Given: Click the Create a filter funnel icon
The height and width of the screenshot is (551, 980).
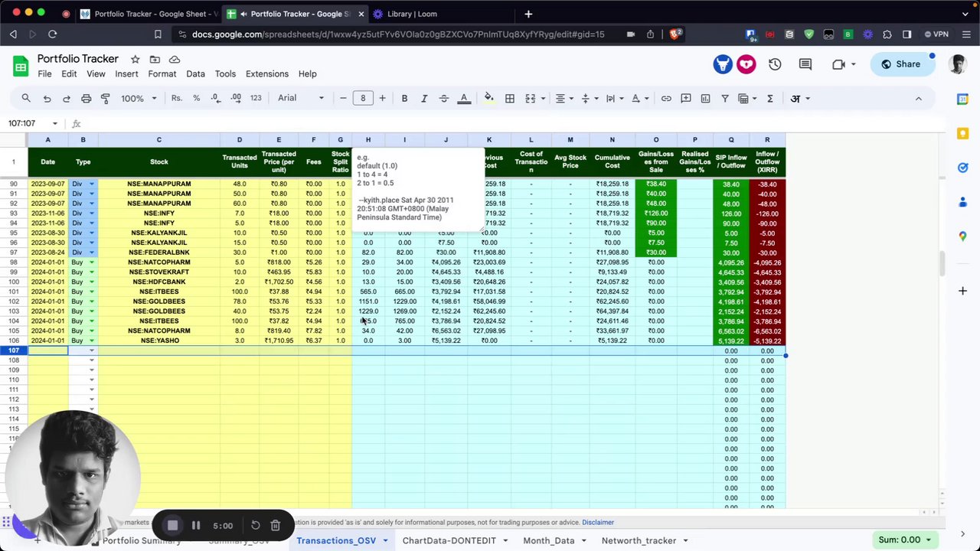Looking at the screenshot, I should click(x=724, y=98).
